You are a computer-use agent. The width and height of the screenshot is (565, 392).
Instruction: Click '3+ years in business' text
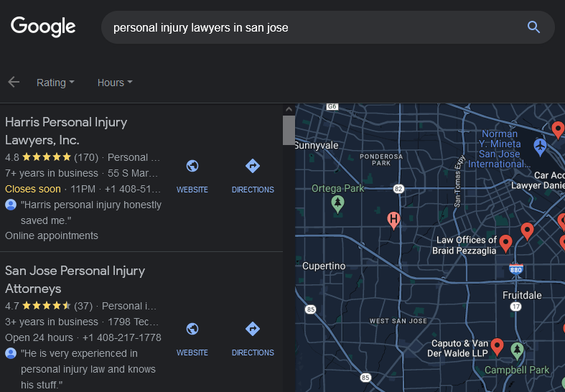[x=52, y=322]
